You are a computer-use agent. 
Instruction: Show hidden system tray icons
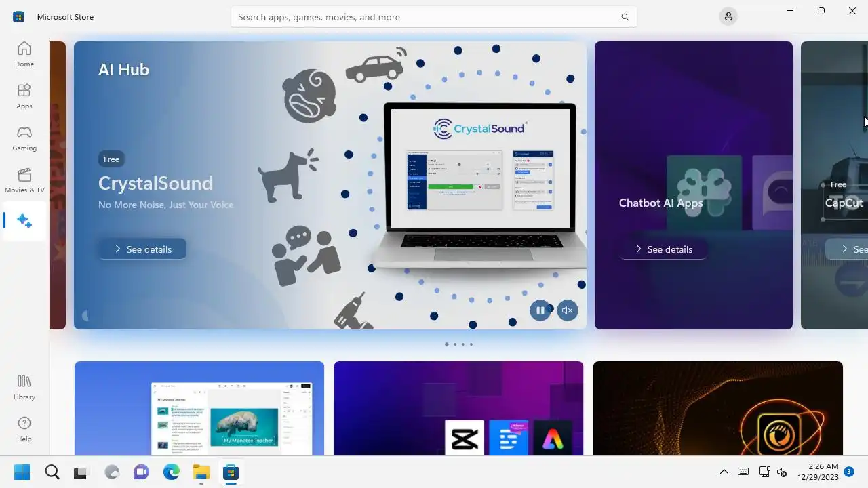[724, 472]
